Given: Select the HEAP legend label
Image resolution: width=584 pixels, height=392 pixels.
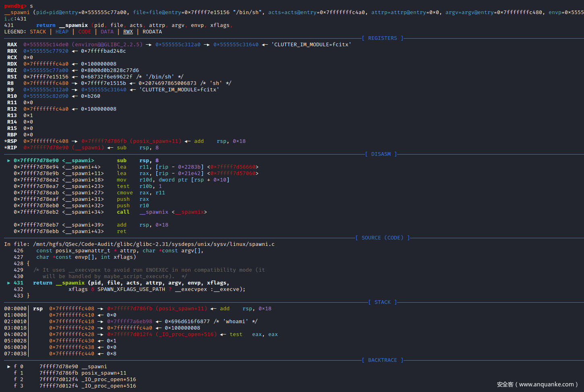Looking at the screenshot, I should click(62, 32).
